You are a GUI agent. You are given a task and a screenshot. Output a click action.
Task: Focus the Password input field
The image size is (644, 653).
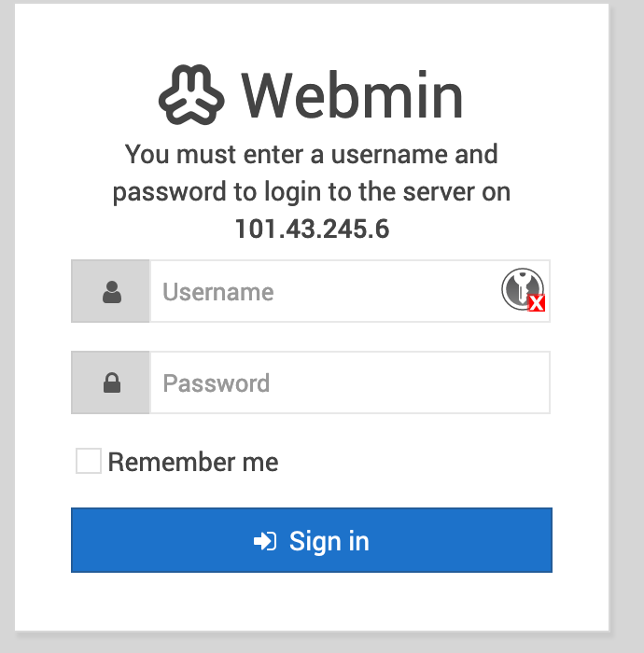pyautogui.click(x=350, y=382)
